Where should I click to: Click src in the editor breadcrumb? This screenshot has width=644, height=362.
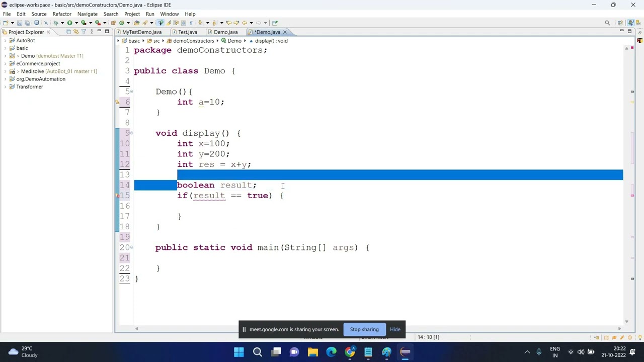[x=156, y=41]
